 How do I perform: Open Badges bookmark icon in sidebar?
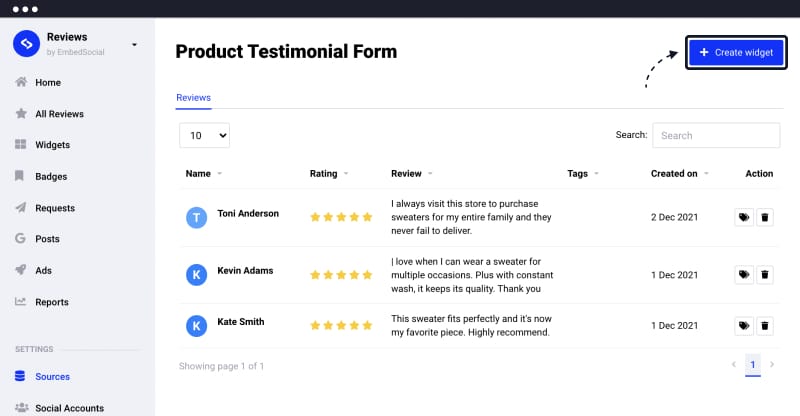pos(19,176)
